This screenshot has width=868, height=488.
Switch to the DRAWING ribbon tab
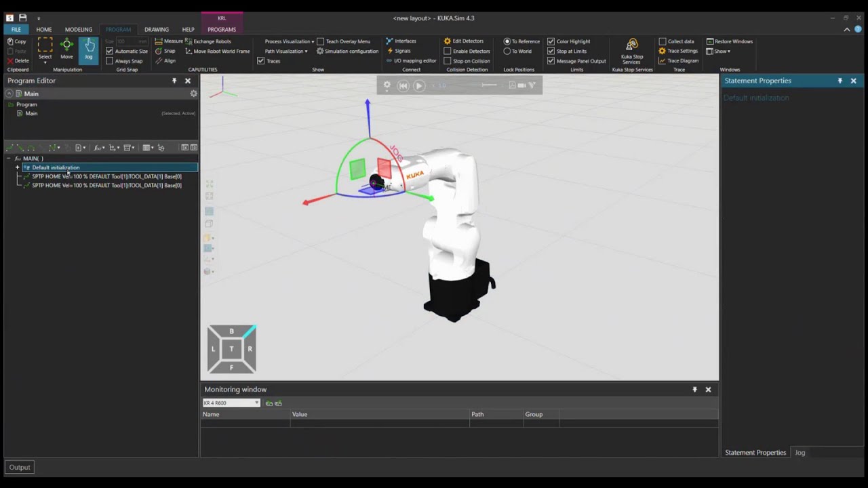tap(157, 30)
